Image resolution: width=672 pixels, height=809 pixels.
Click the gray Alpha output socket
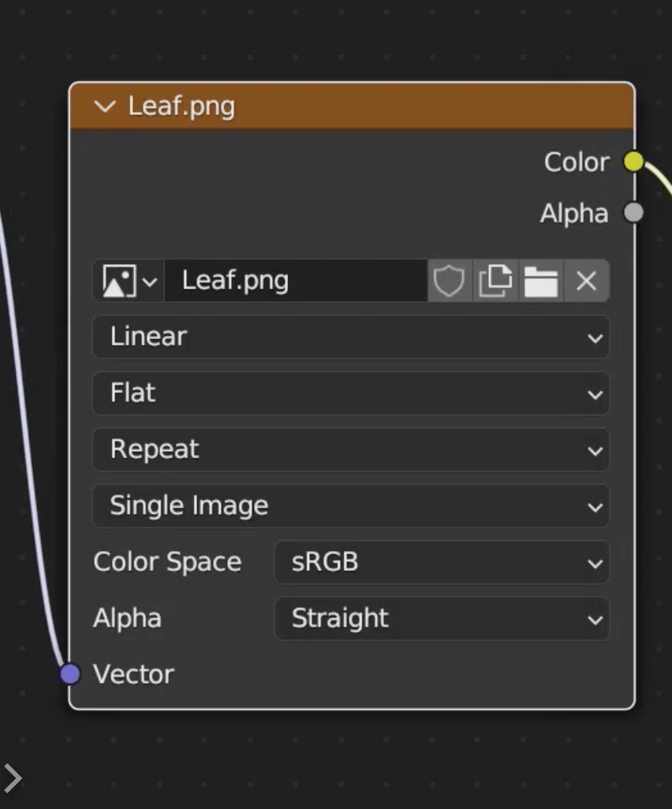coord(633,213)
